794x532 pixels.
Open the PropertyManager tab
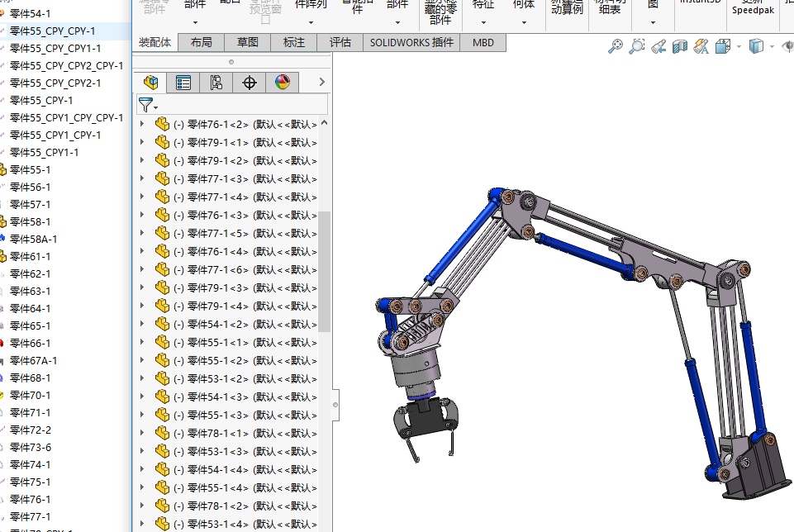(x=183, y=82)
